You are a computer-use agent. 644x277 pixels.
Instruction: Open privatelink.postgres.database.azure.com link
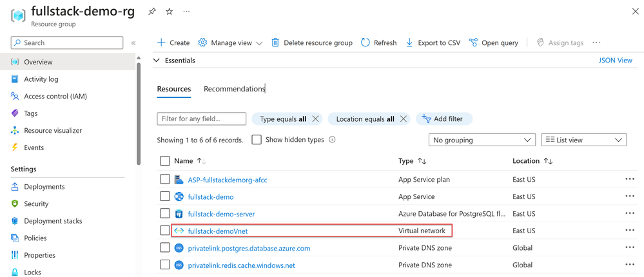249,248
